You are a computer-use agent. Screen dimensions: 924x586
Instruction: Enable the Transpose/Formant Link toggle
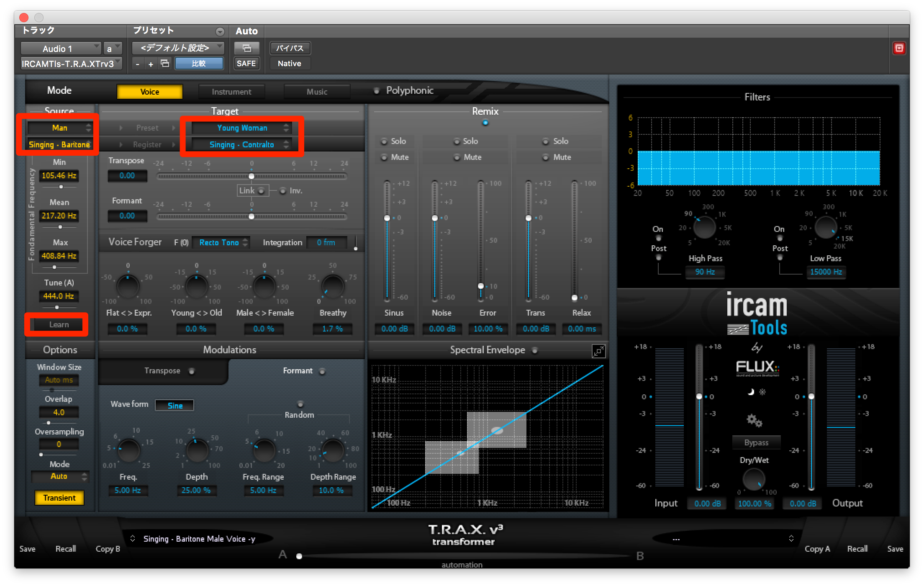click(261, 191)
